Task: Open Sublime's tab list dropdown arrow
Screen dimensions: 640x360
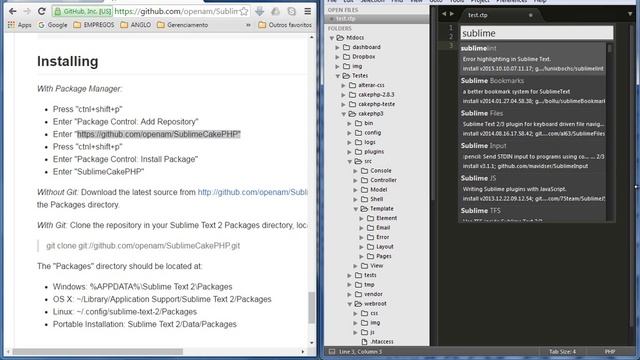Action: click(631, 14)
